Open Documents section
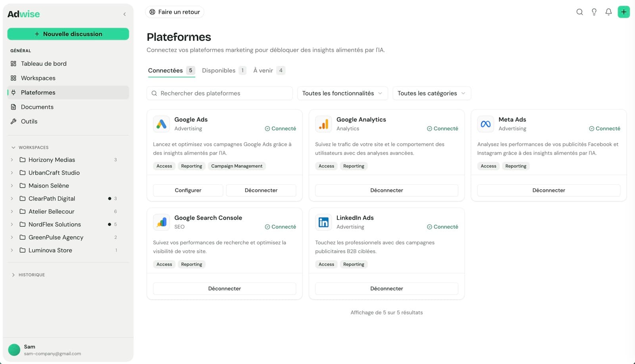The image size is (635, 364). 68,107
